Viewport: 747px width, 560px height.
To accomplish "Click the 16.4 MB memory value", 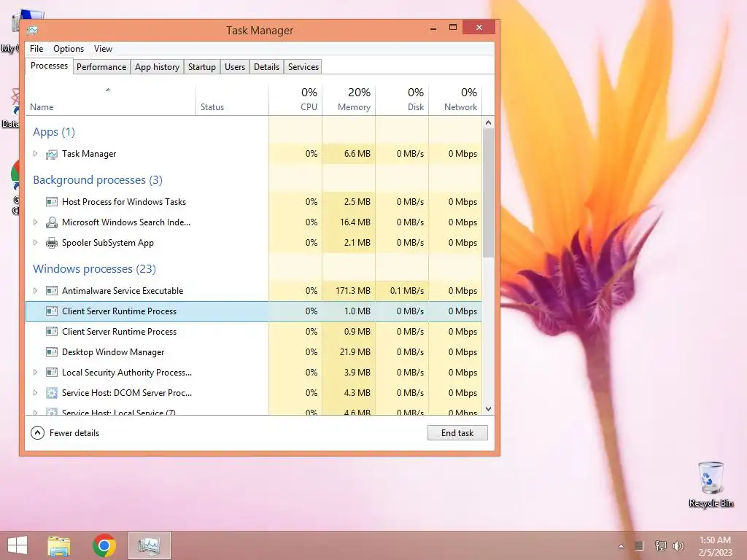I will 355,222.
